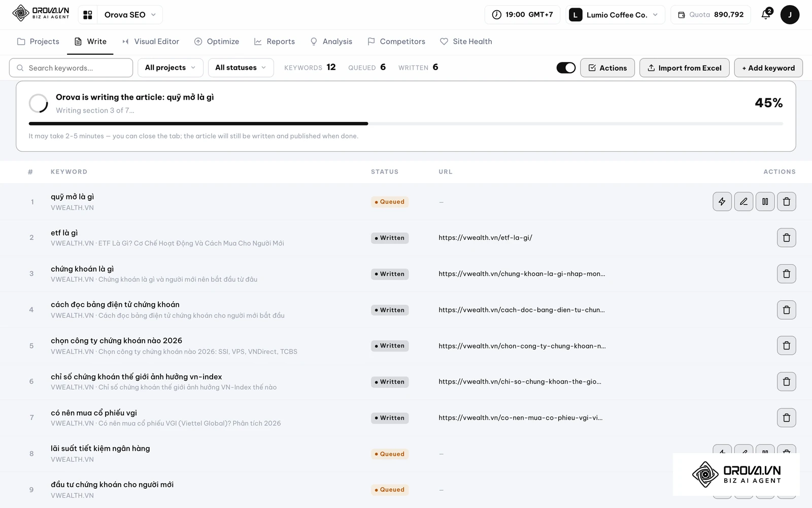Run write-now lightning icon for quỹ mở là gì
This screenshot has width=812, height=508.
[722, 202]
